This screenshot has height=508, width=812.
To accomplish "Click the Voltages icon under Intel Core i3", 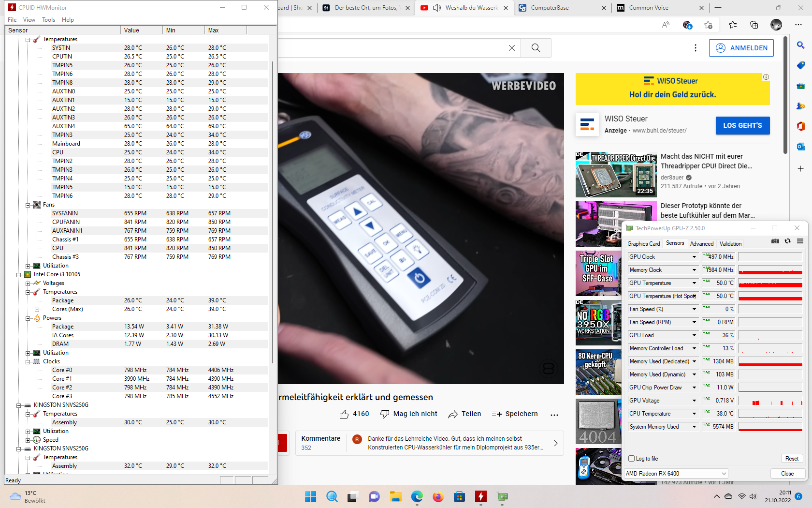I will [x=37, y=283].
